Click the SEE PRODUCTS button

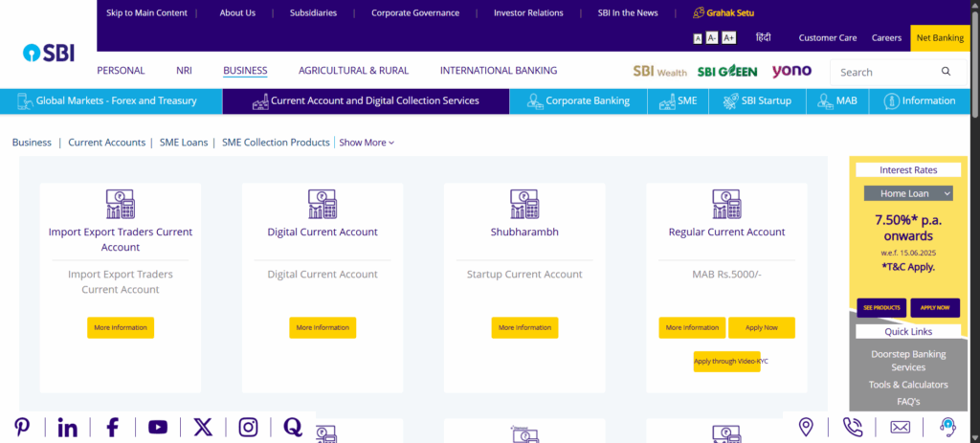click(881, 307)
